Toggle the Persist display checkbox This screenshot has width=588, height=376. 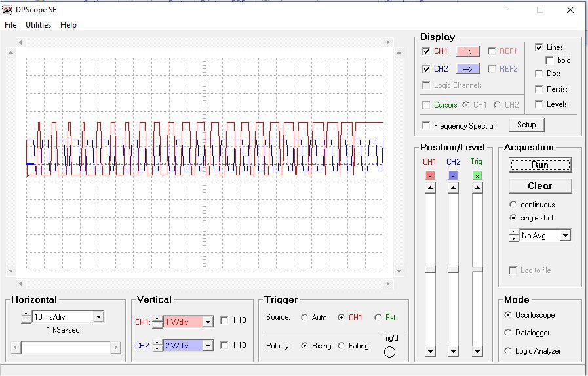click(x=539, y=89)
